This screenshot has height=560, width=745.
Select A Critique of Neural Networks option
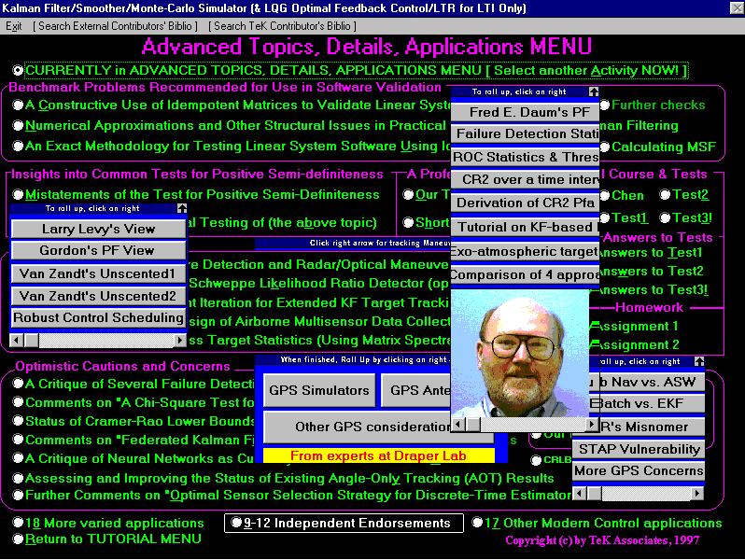click(18, 458)
